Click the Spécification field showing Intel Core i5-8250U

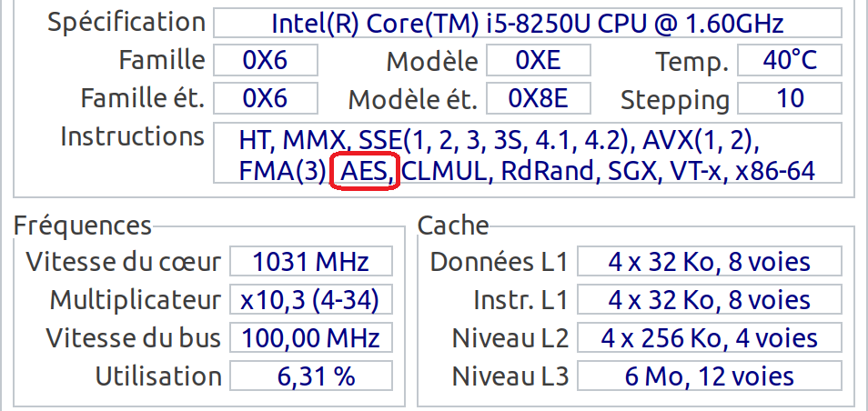pos(527,24)
